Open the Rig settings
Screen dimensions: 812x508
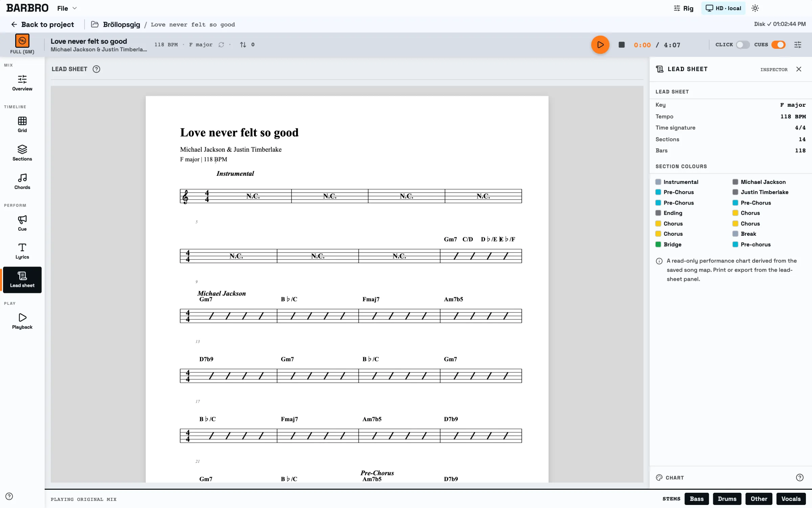click(683, 8)
